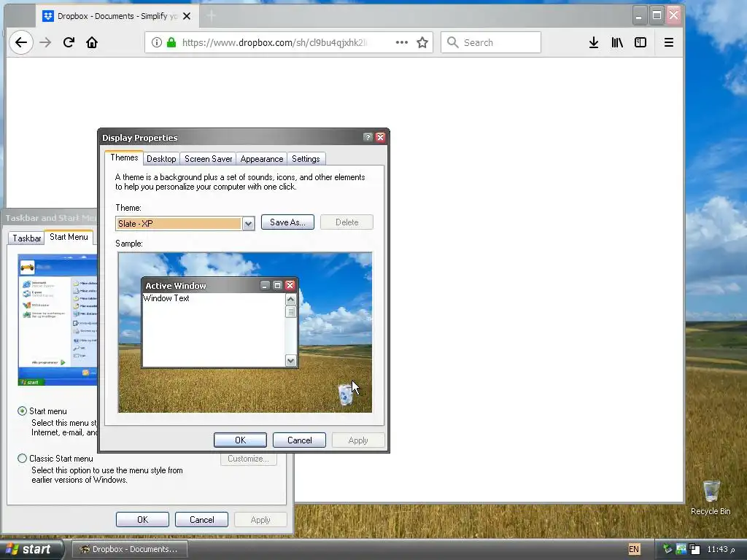
Task: Click the green padlock security icon
Action: point(171,42)
